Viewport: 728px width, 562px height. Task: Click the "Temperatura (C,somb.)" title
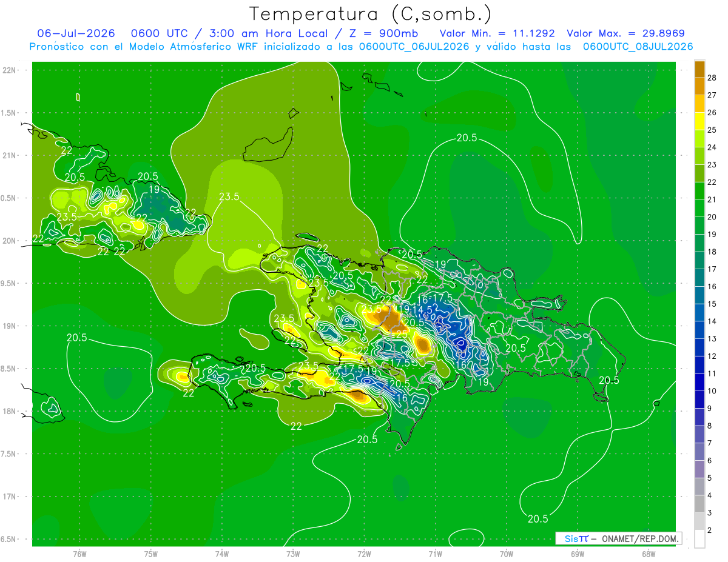pyautogui.click(x=371, y=13)
